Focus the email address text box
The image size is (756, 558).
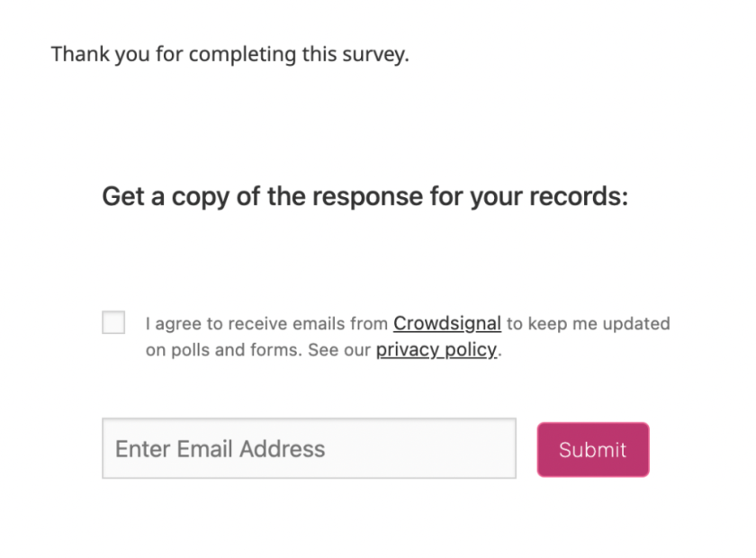coord(309,448)
